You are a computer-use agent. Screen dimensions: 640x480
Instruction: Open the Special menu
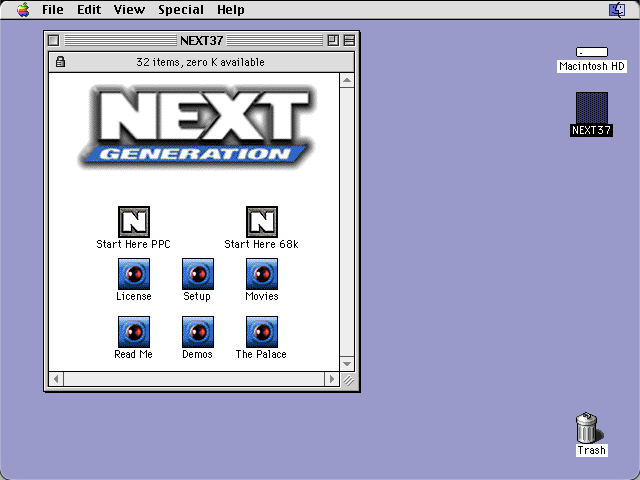[181, 9]
